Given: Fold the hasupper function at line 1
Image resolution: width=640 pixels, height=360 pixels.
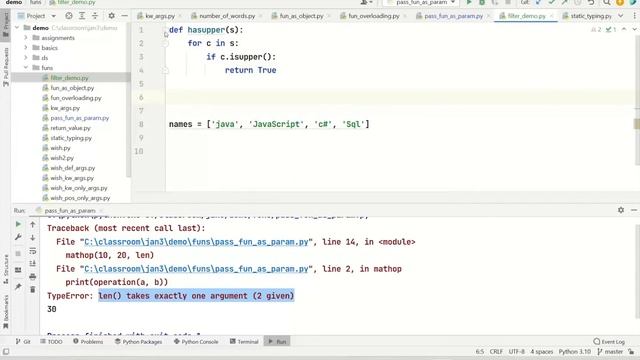Looking at the screenshot, I should (165, 30).
